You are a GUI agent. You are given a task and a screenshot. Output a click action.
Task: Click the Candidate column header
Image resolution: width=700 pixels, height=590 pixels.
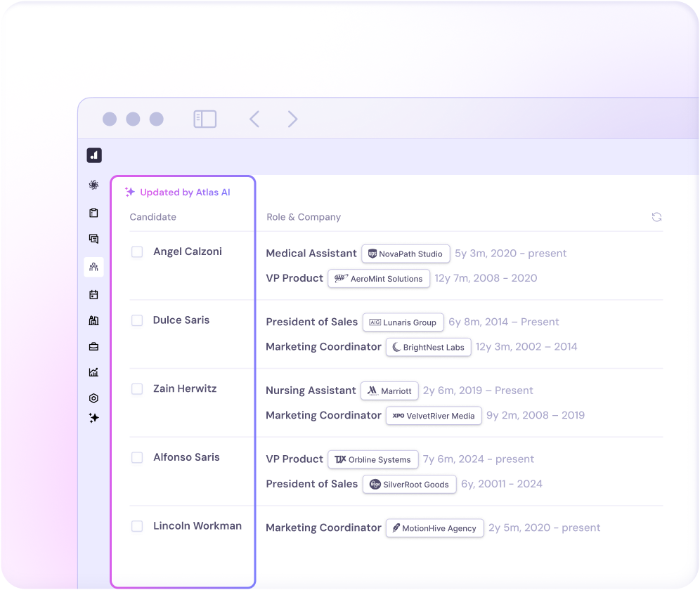pos(153,217)
